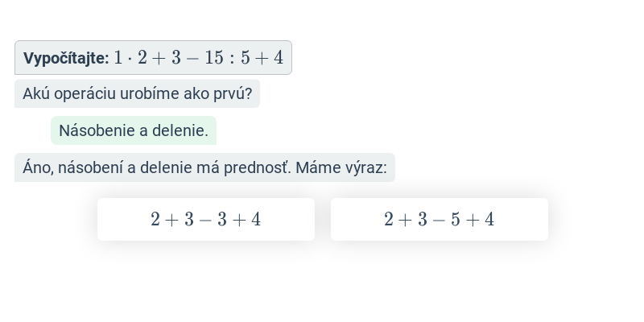Image resolution: width=644 pixels, height=322 pixels.
Task: Click the leading 2 in the right answer option
Action: click(x=389, y=219)
